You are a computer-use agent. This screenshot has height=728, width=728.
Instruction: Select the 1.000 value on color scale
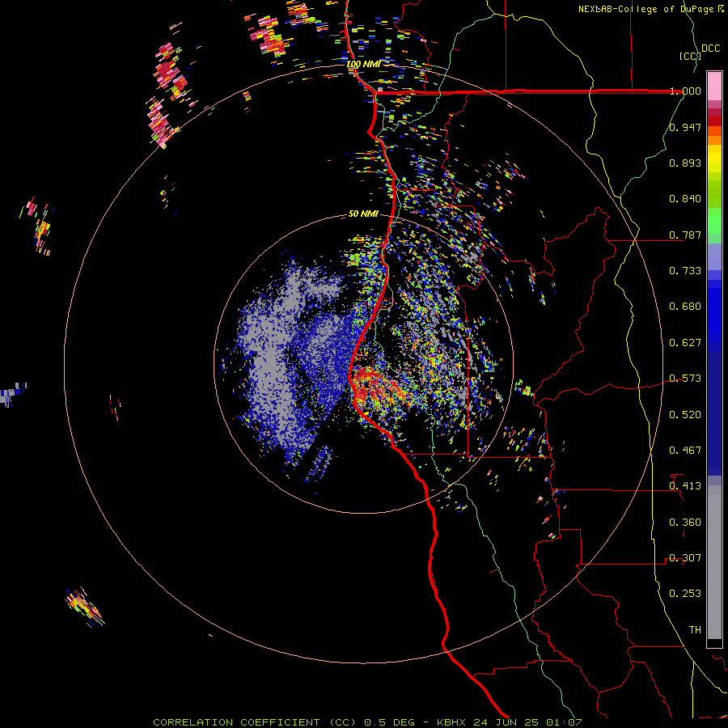click(685, 91)
